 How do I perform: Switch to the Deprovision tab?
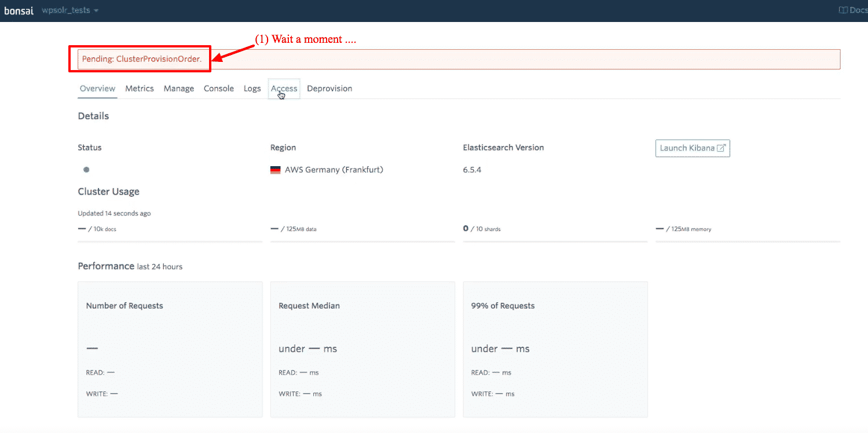pyautogui.click(x=329, y=89)
